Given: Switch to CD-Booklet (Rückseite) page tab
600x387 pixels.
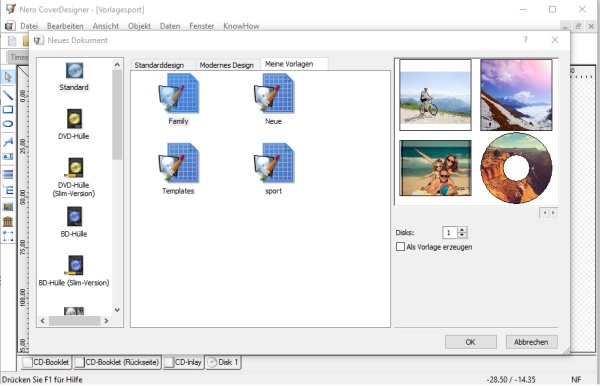Looking at the screenshot, I should click(x=117, y=362).
